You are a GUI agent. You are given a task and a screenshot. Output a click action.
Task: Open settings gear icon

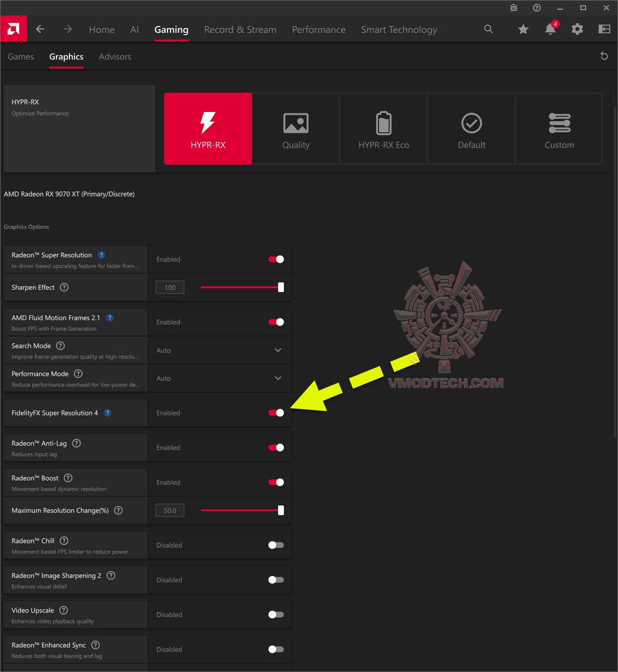coord(577,29)
